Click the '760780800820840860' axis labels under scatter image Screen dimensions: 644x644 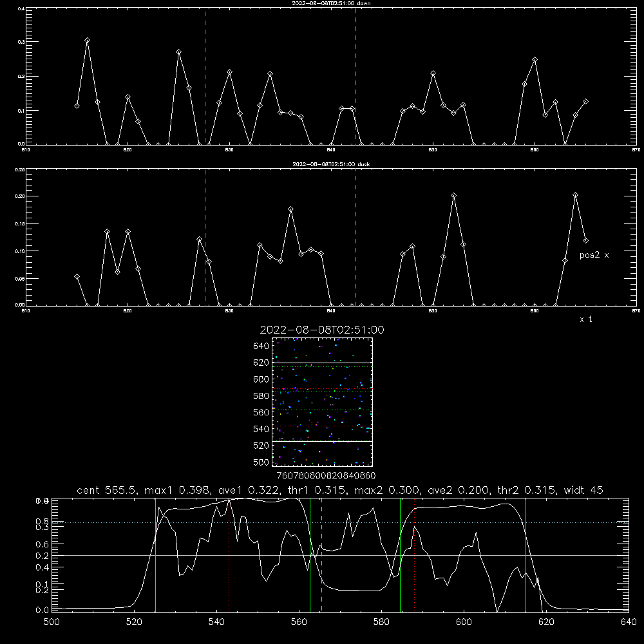click(326, 476)
